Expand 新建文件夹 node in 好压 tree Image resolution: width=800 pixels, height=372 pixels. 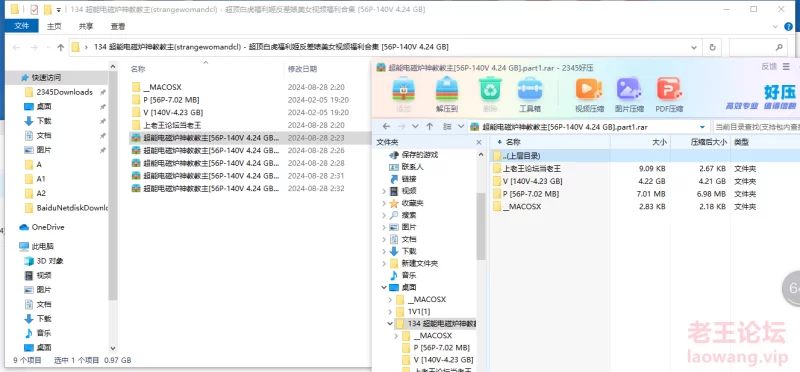[384, 263]
